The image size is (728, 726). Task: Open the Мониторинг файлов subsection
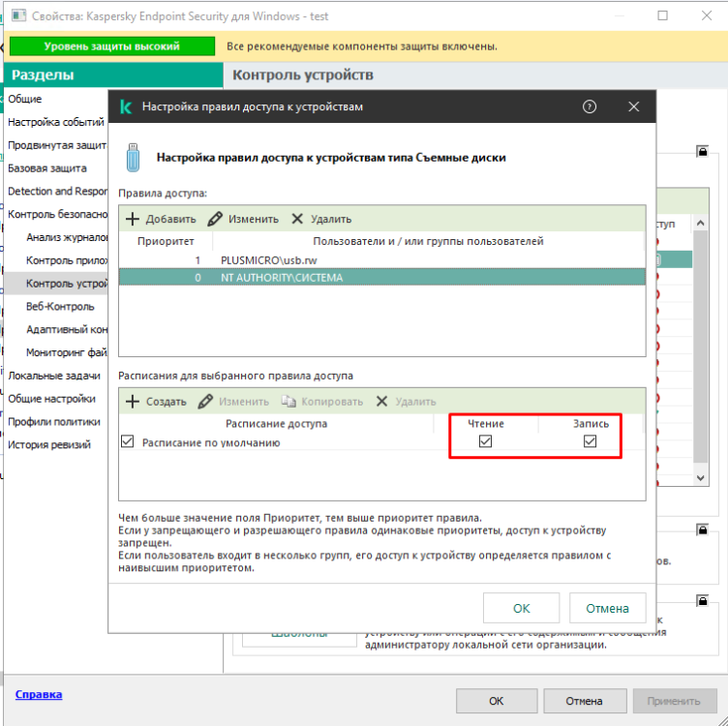67,352
